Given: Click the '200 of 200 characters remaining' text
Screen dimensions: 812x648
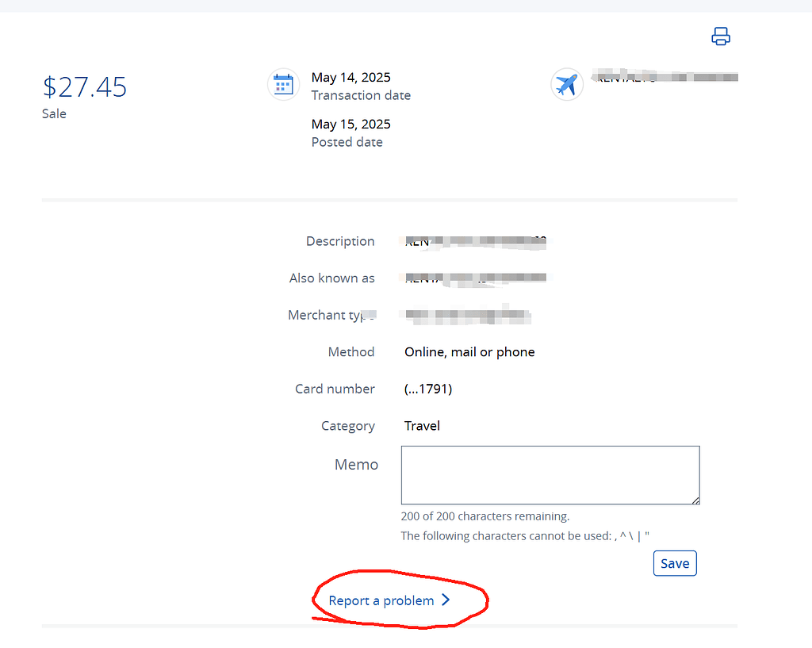Looking at the screenshot, I should (x=485, y=516).
